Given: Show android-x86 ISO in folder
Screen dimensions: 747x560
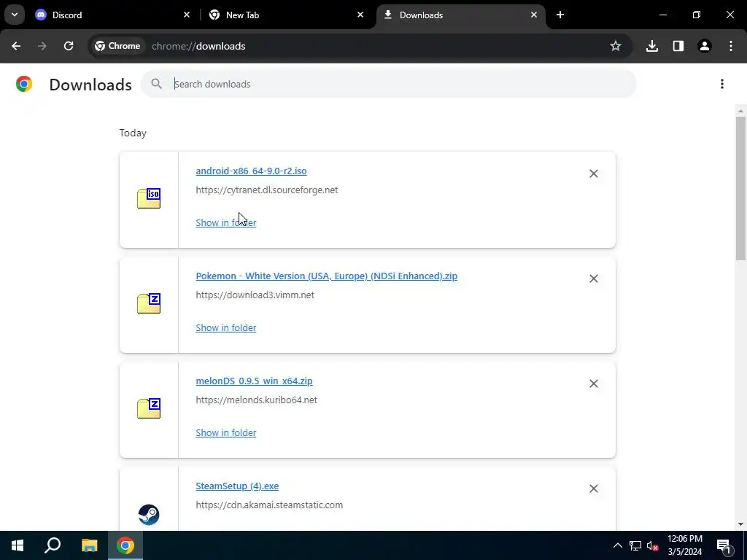Looking at the screenshot, I should [x=226, y=223].
